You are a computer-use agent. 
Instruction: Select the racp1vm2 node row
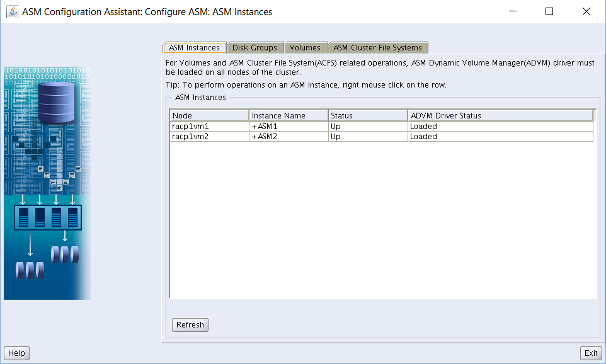click(x=209, y=137)
